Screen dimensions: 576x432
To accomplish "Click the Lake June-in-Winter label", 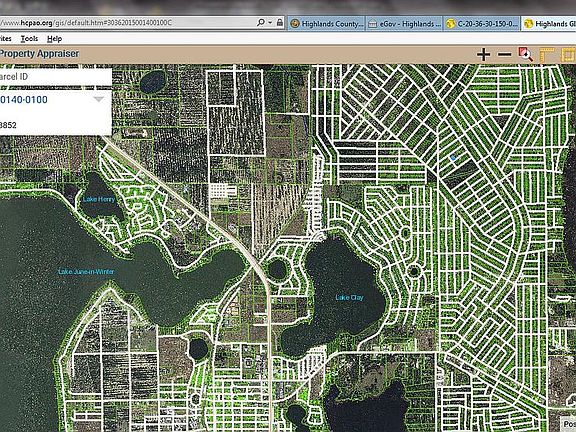I will [86, 271].
